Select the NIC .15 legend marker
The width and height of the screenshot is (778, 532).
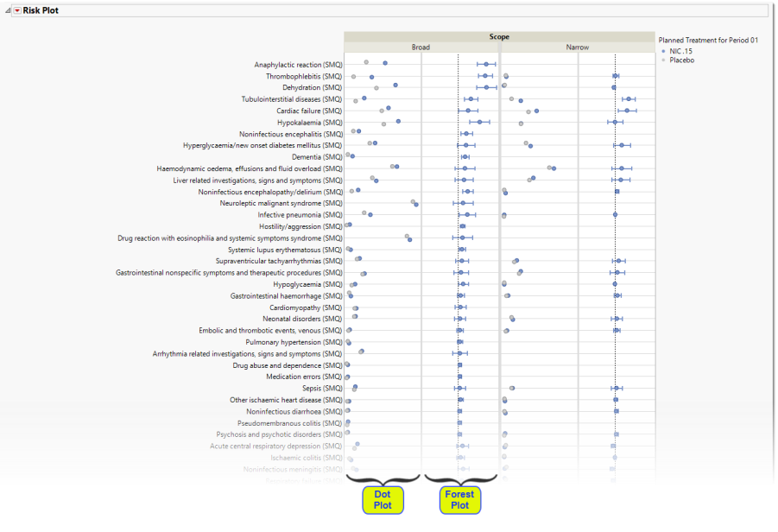coord(664,51)
